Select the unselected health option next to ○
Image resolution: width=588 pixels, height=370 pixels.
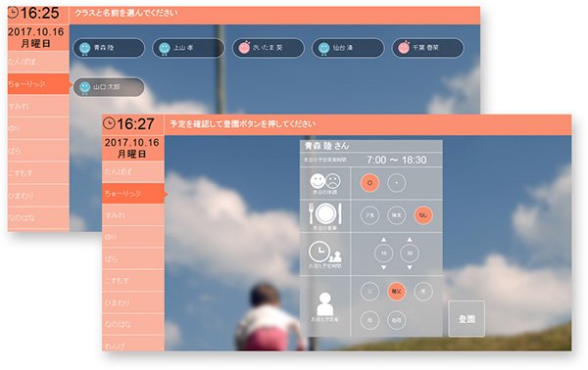(396, 183)
